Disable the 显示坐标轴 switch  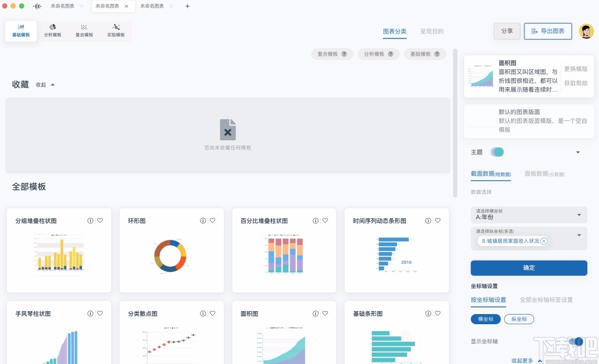(x=576, y=341)
